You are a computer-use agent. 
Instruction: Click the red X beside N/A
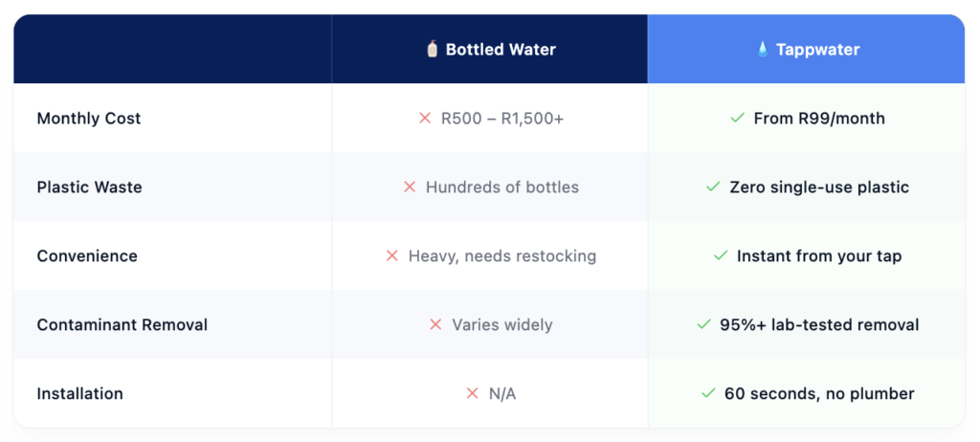click(473, 393)
